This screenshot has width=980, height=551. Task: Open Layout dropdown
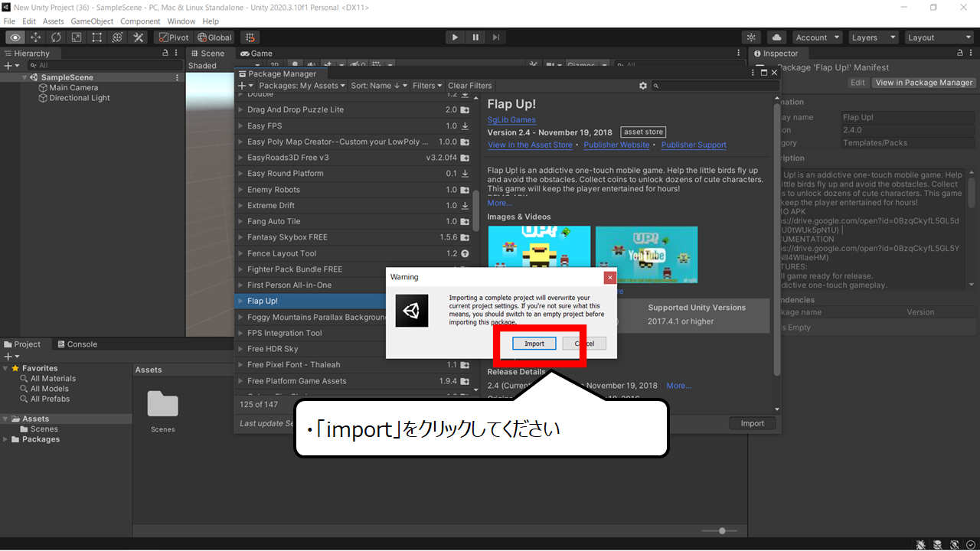point(938,37)
